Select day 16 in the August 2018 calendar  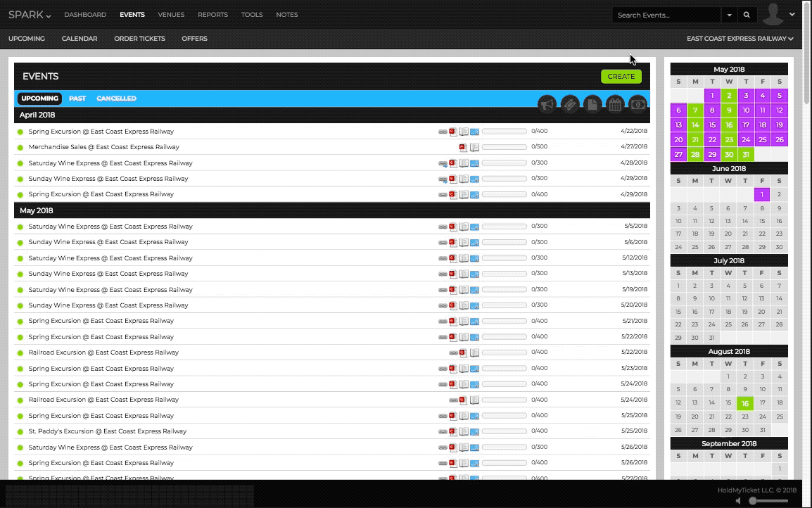tap(744, 403)
